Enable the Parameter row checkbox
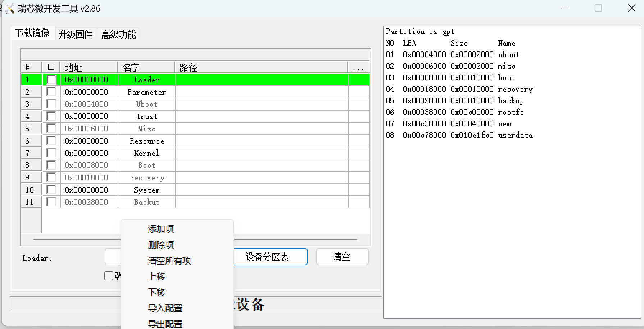Viewport: 644px width, 329px height. (x=51, y=92)
